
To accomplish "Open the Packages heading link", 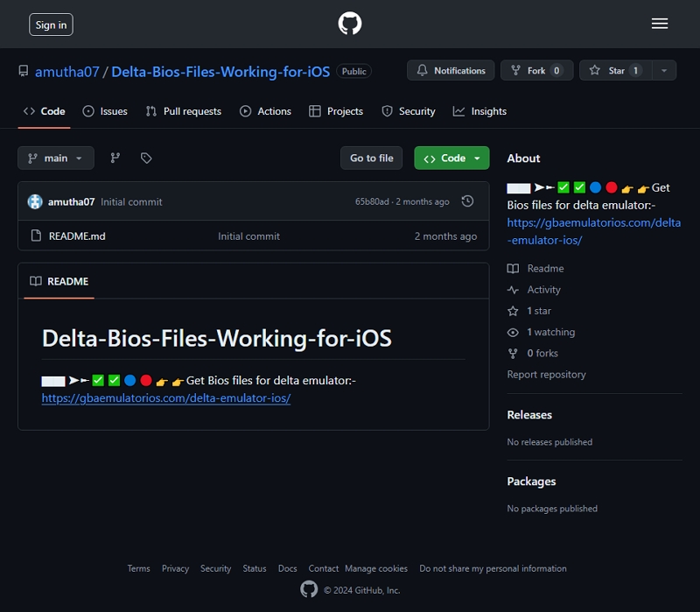I will (x=531, y=482).
